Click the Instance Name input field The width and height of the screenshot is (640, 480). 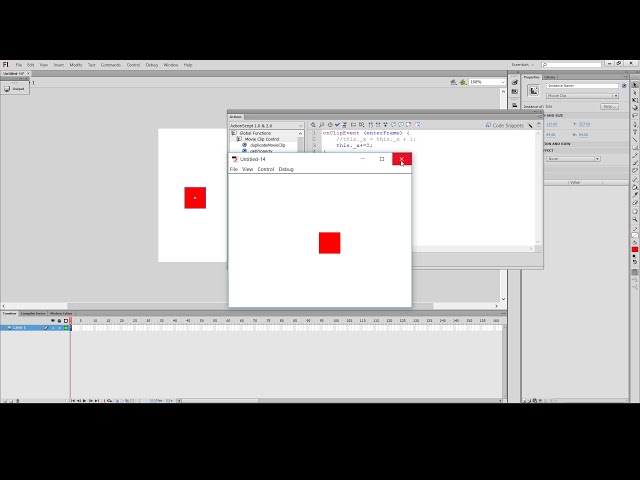582,86
